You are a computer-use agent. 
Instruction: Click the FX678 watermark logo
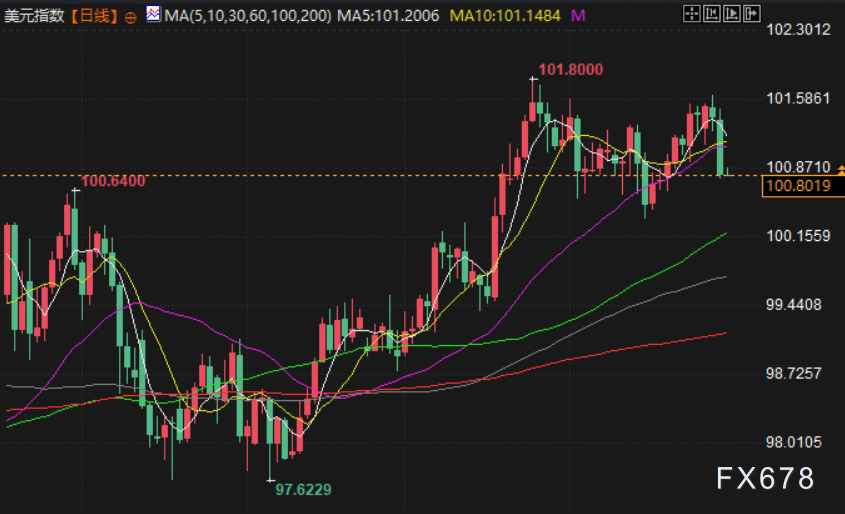point(765,478)
